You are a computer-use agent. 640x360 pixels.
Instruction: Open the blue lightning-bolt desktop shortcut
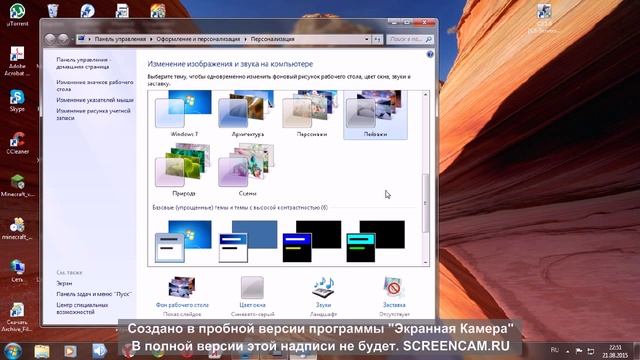pyautogui.click(x=87, y=10)
